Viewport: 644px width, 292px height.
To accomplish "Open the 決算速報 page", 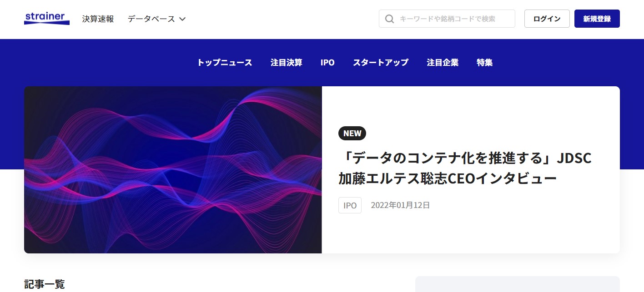I will point(98,19).
